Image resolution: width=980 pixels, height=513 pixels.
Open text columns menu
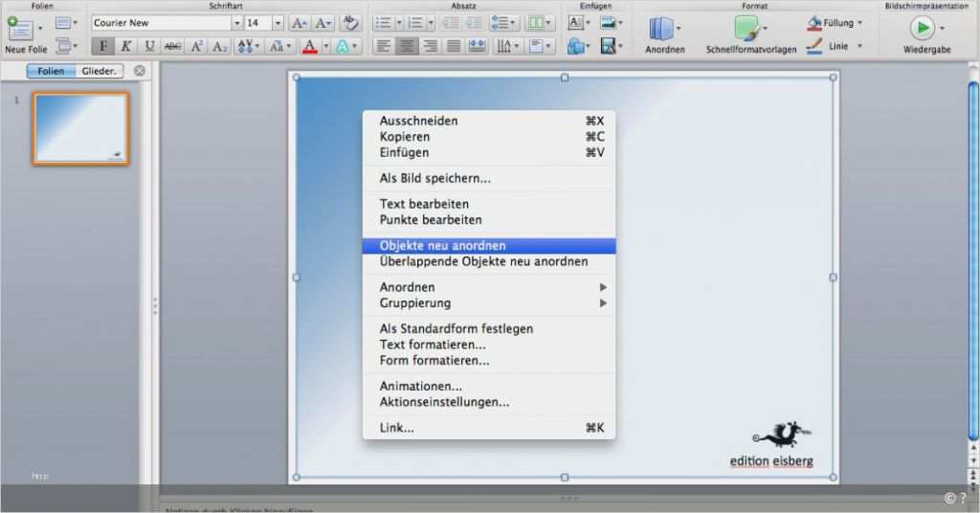click(x=540, y=23)
